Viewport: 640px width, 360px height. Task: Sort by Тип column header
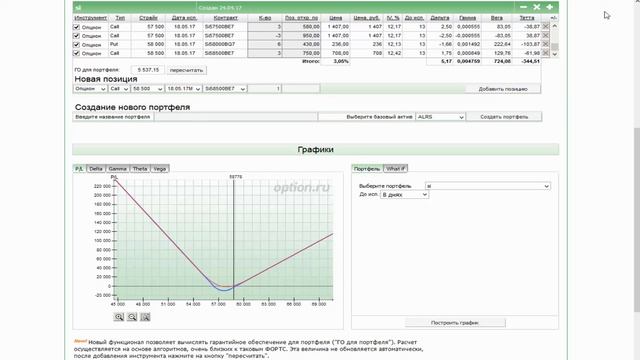[120, 18]
